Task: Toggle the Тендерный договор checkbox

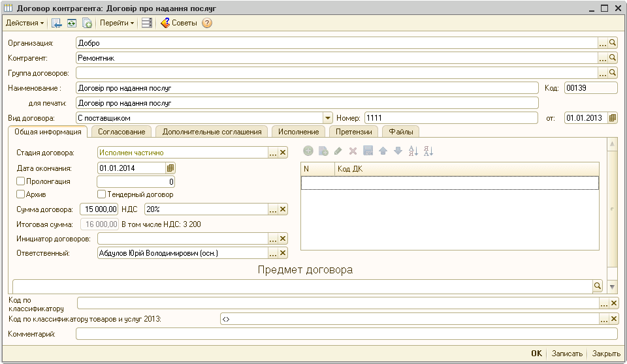Action: pos(102,194)
